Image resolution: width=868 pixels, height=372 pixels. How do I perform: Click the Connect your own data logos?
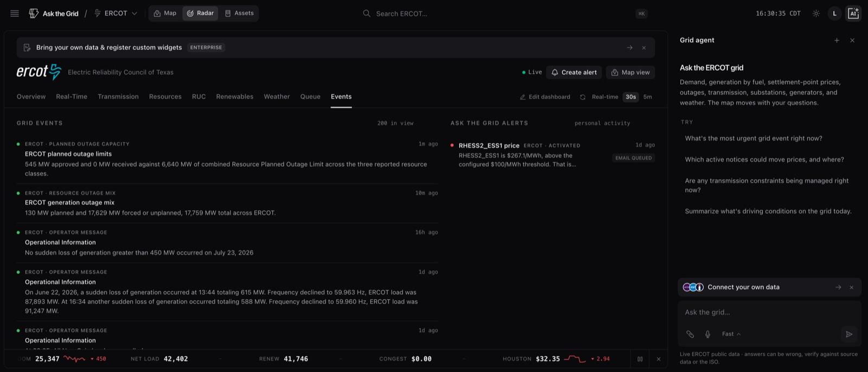(693, 287)
